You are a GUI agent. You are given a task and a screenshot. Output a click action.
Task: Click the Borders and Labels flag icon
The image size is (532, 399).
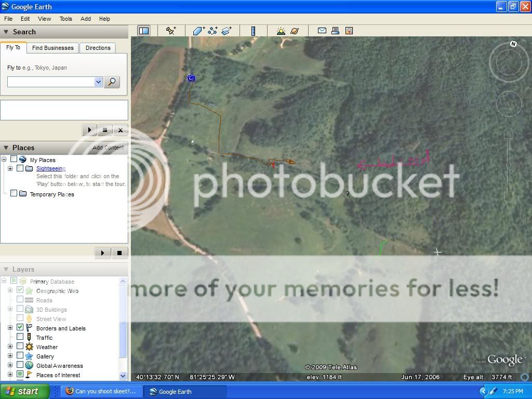point(29,328)
